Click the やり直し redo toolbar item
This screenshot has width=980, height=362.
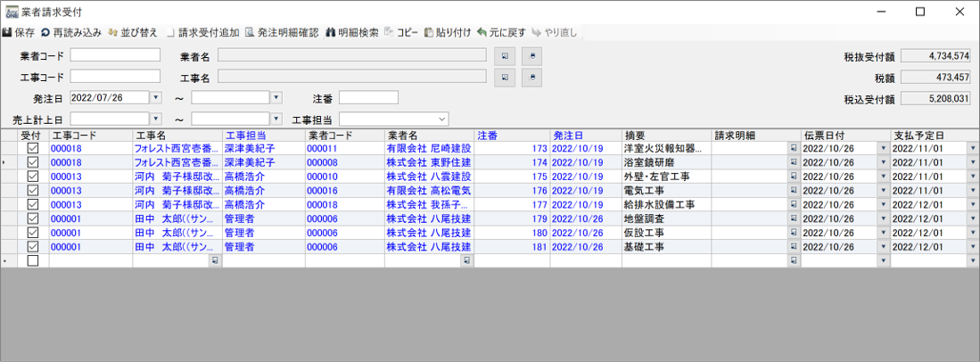click(x=555, y=32)
